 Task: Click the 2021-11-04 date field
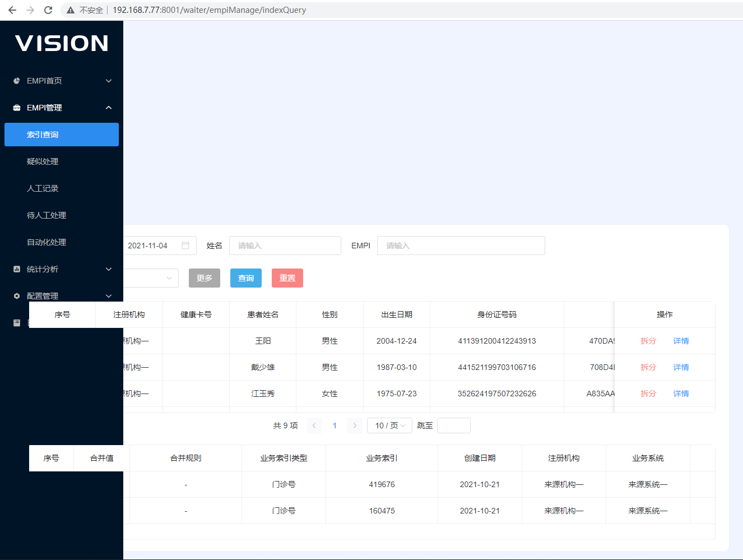160,246
